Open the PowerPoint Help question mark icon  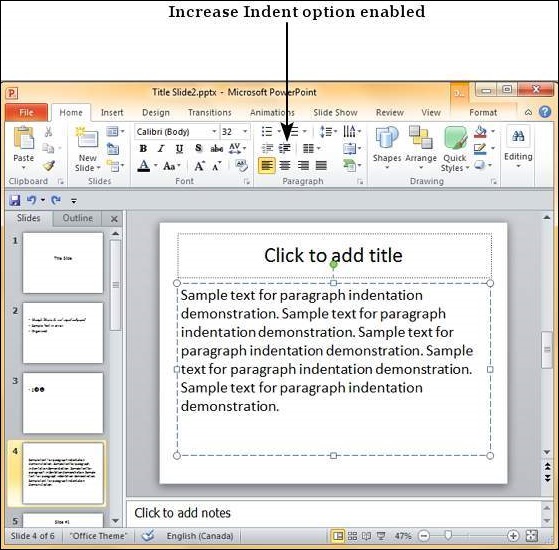click(544, 112)
